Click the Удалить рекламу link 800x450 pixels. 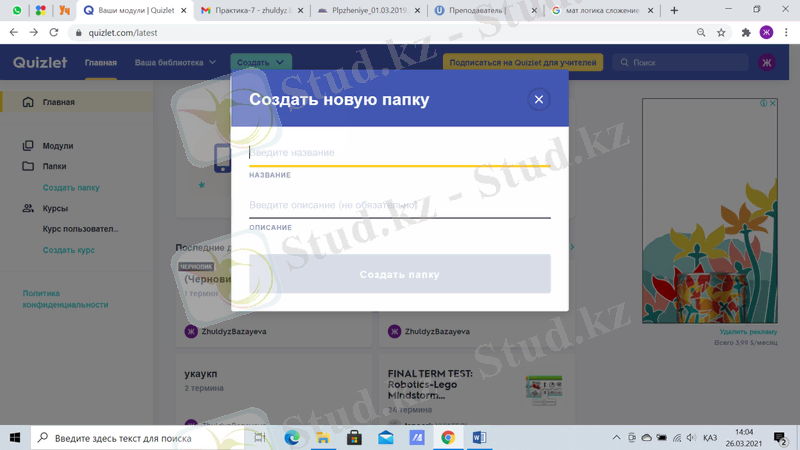(748, 332)
